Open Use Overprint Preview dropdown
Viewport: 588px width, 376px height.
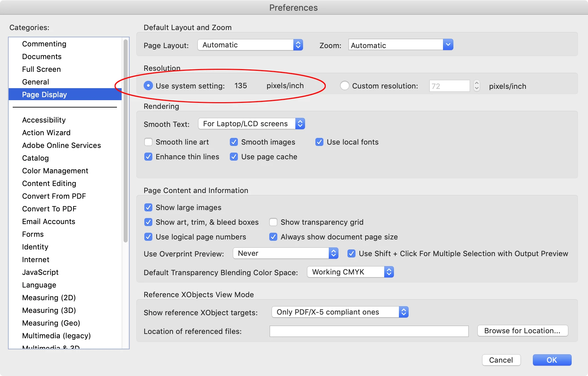[x=286, y=253]
